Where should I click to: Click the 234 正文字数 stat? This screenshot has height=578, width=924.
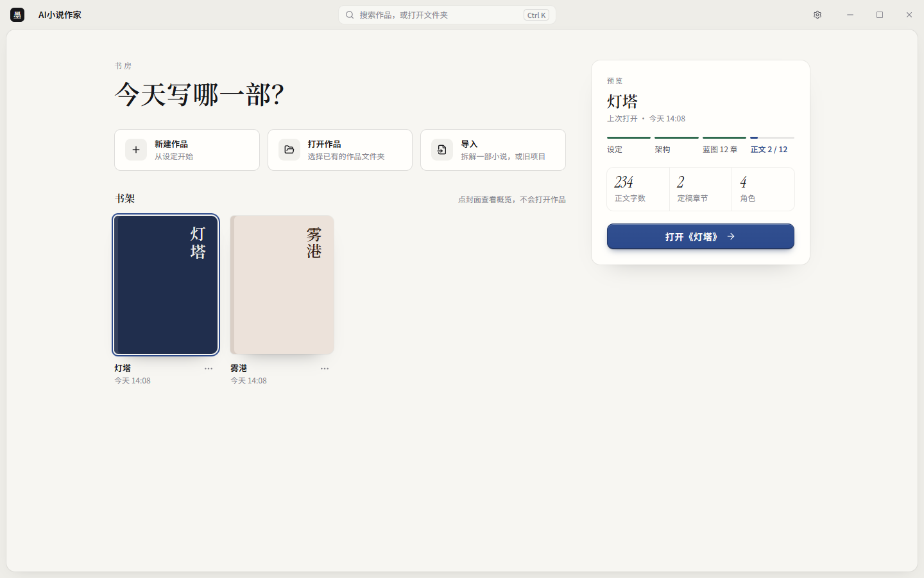[638, 189]
